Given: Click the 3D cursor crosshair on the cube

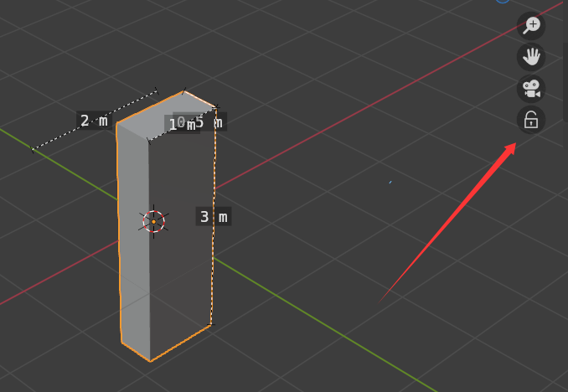Looking at the screenshot, I should [153, 221].
